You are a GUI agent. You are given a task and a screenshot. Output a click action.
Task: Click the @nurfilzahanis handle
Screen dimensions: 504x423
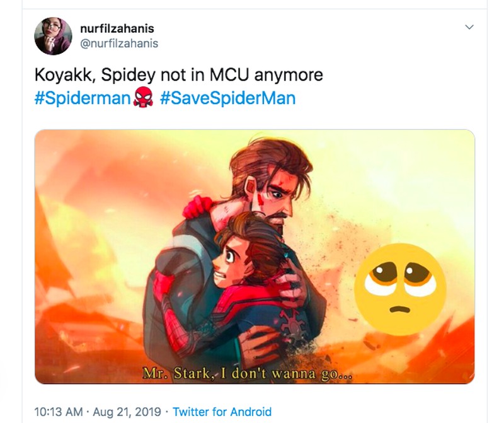(x=119, y=43)
